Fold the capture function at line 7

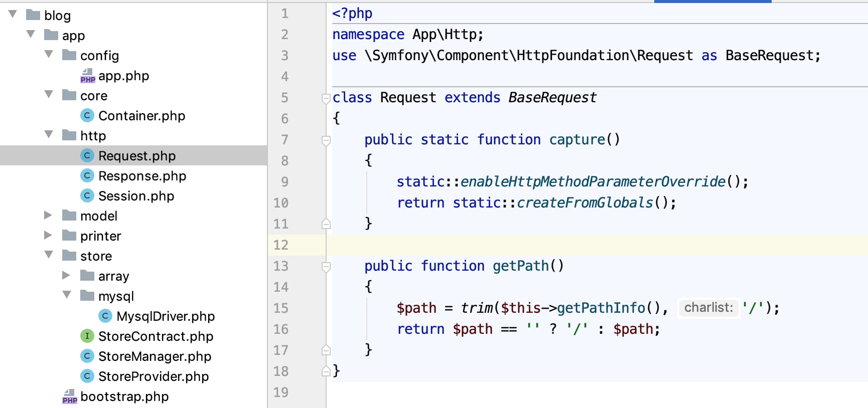click(326, 140)
